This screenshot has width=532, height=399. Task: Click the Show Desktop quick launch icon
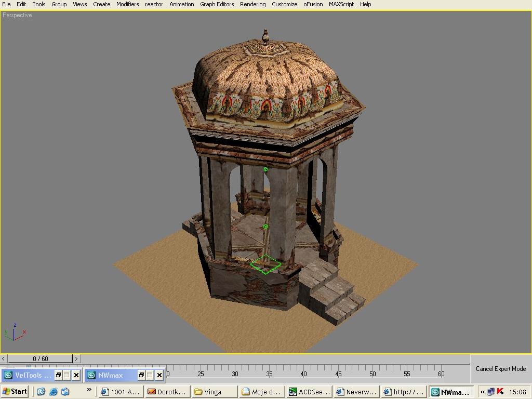[41, 392]
